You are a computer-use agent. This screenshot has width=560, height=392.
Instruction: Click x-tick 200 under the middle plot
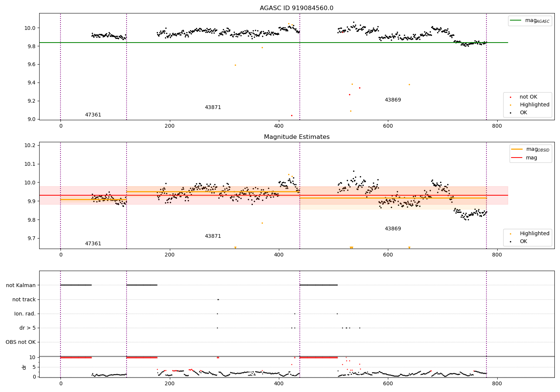click(170, 255)
